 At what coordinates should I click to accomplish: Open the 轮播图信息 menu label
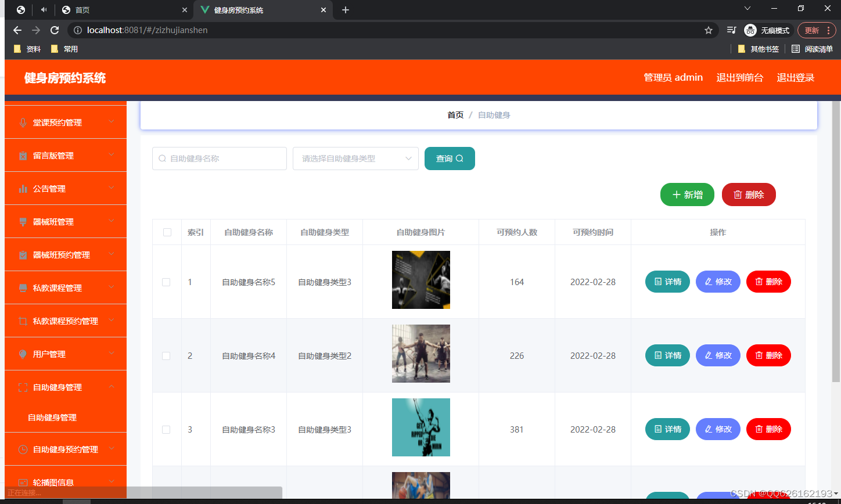[53, 483]
